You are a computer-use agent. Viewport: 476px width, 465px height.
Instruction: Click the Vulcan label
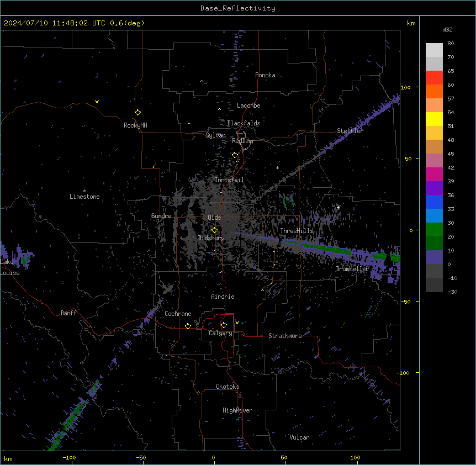[299, 437]
